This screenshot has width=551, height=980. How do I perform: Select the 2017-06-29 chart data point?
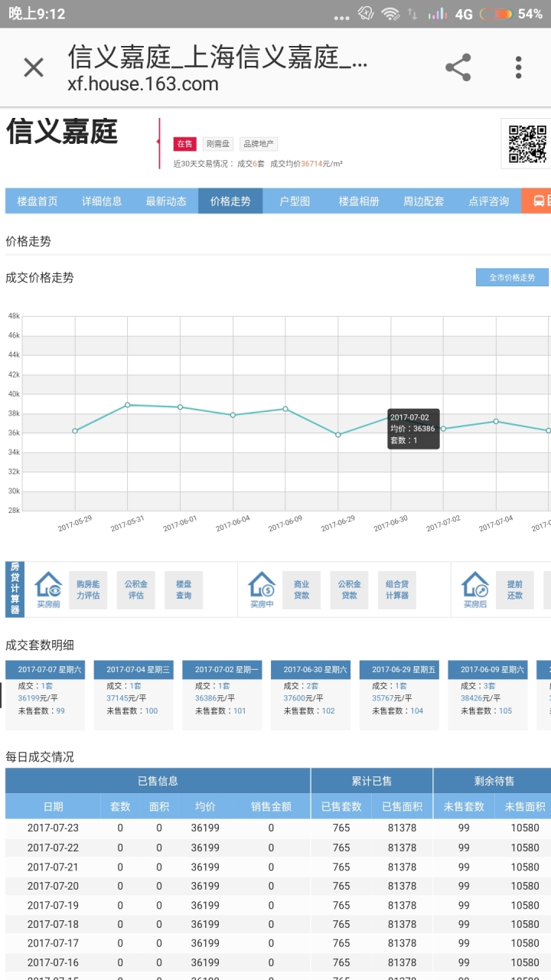(x=338, y=435)
